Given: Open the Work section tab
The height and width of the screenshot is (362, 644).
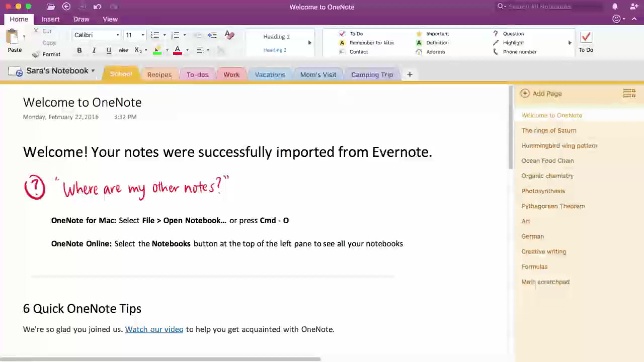Looking at the screenshot, I should tap(231, 74).
